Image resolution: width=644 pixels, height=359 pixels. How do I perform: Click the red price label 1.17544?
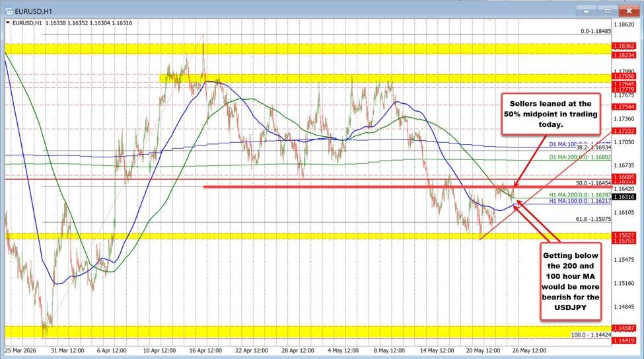tap(624, 107)
